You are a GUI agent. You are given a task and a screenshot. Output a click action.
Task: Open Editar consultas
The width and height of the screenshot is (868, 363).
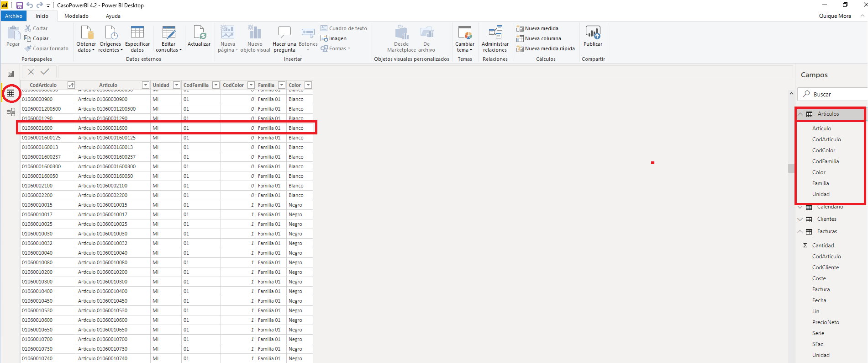pos(168,39)
